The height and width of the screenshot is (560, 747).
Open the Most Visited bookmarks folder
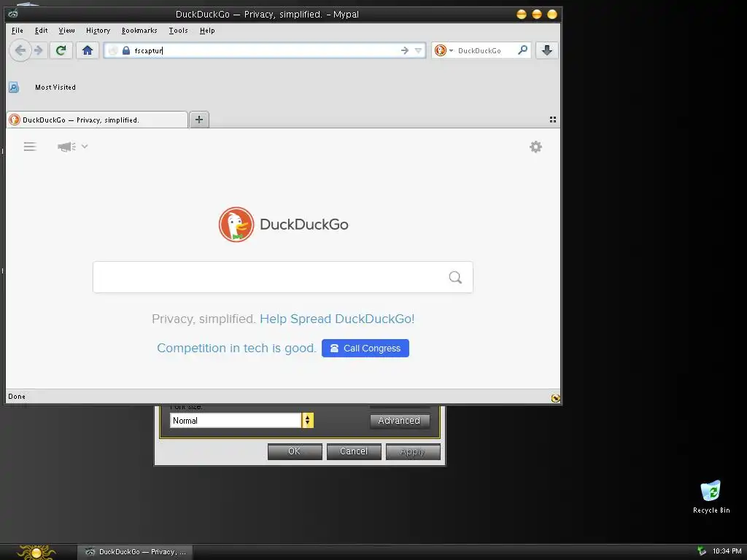tap(55, 87)
